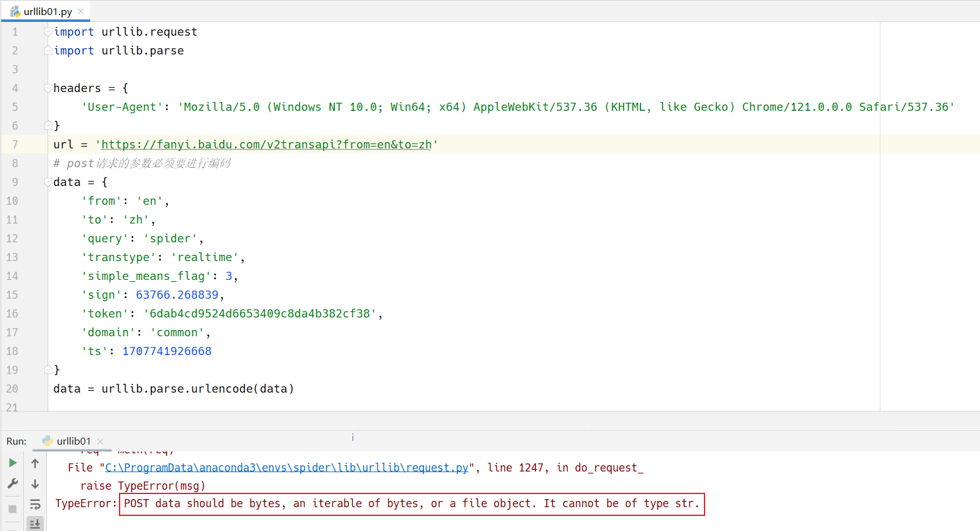Click "urllib.parse" on the second import line

(143, 51)
